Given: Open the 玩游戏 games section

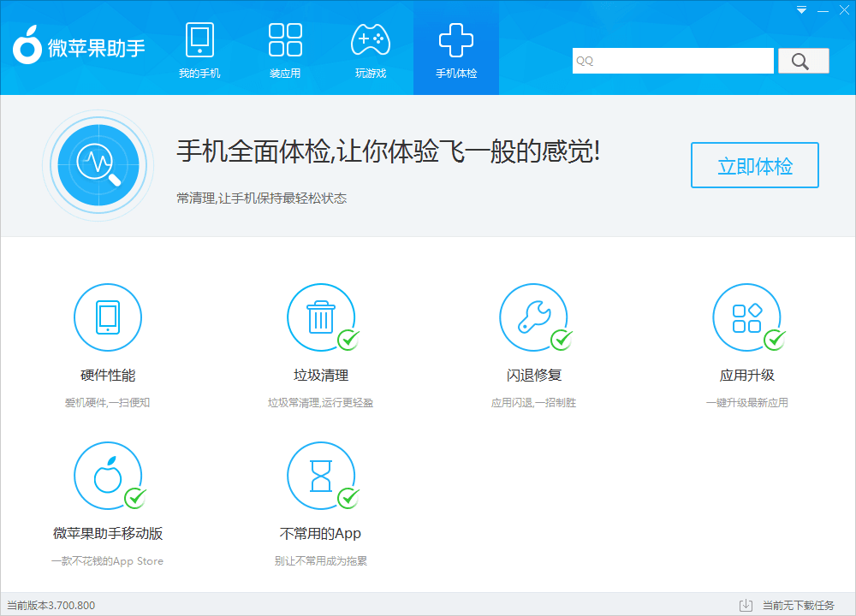Looking at the screenshot, I should point(371,48).
